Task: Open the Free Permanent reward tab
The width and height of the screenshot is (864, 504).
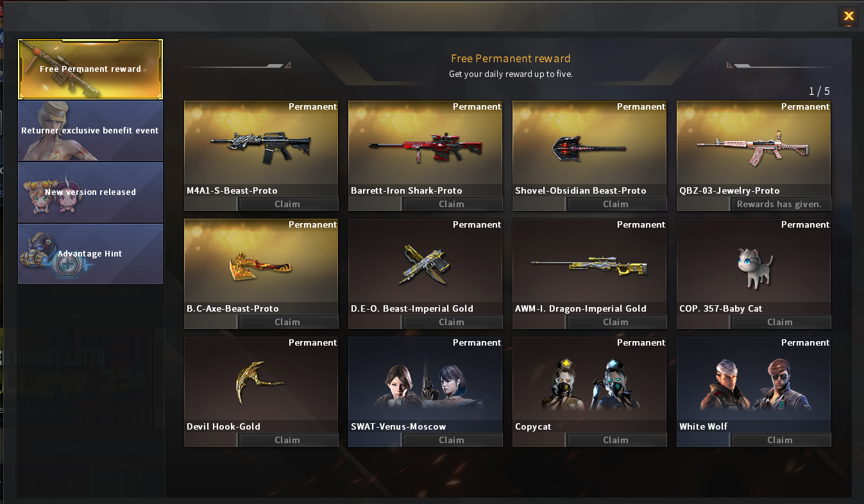Action: pyautogui.click(x=90, y=69)
